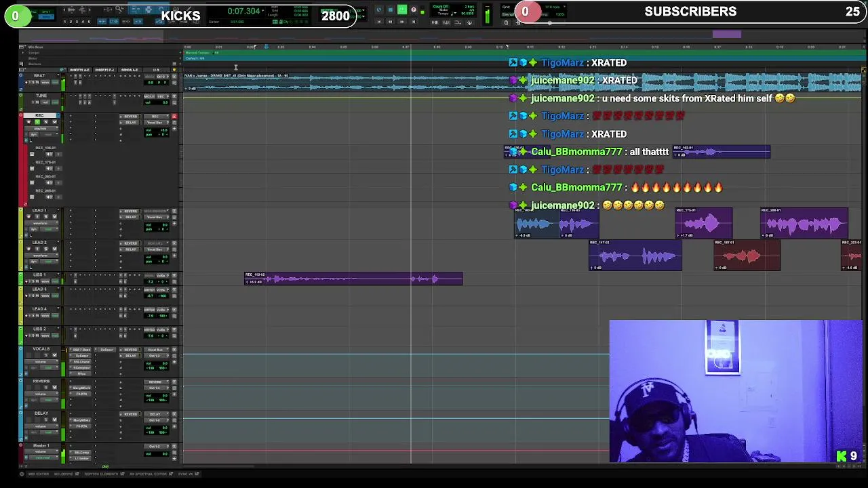
Task: Open ManyMReverb insert on REVERB track
Action: 81,388
